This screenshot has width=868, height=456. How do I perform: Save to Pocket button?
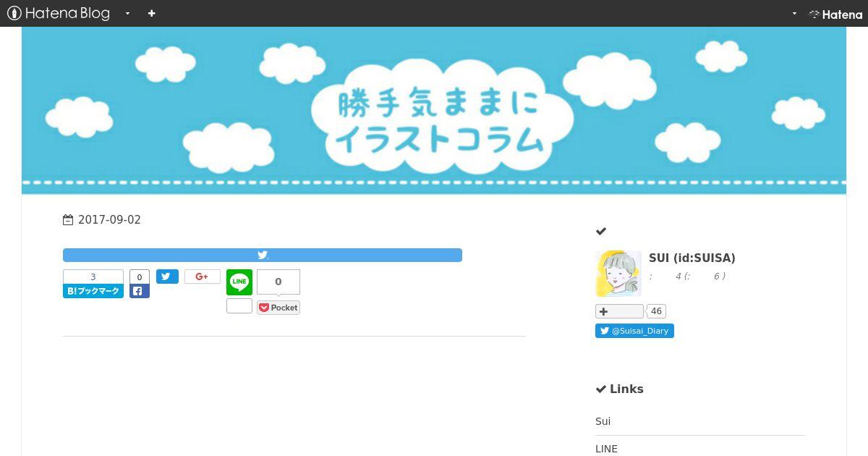click(278, 308)
